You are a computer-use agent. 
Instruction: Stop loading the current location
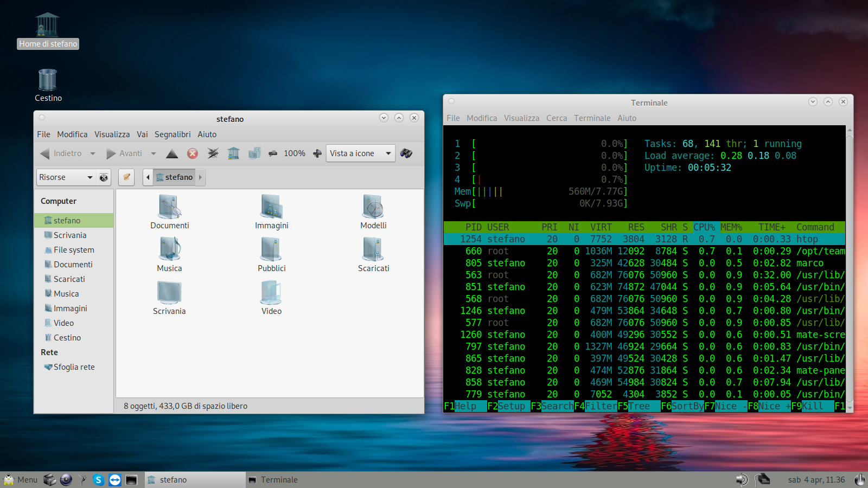(x=193, y=154)
